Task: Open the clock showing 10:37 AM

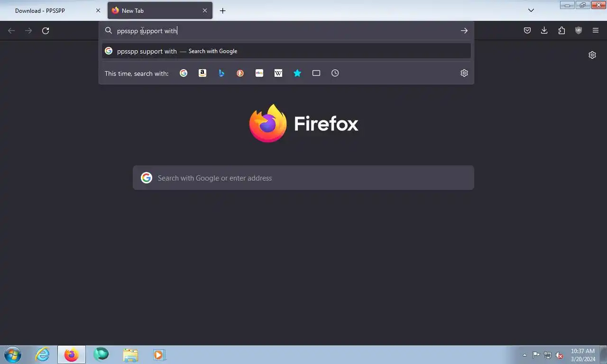Action: 583,355
